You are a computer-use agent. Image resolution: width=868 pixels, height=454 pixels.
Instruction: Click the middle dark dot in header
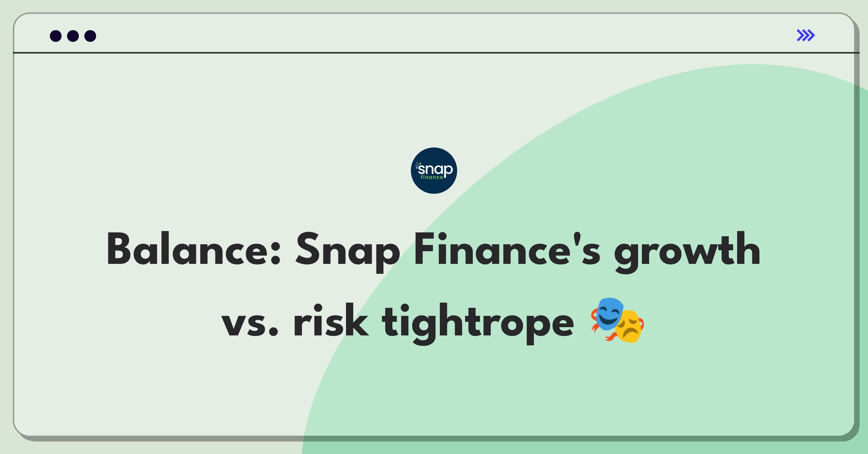point(73,36)
